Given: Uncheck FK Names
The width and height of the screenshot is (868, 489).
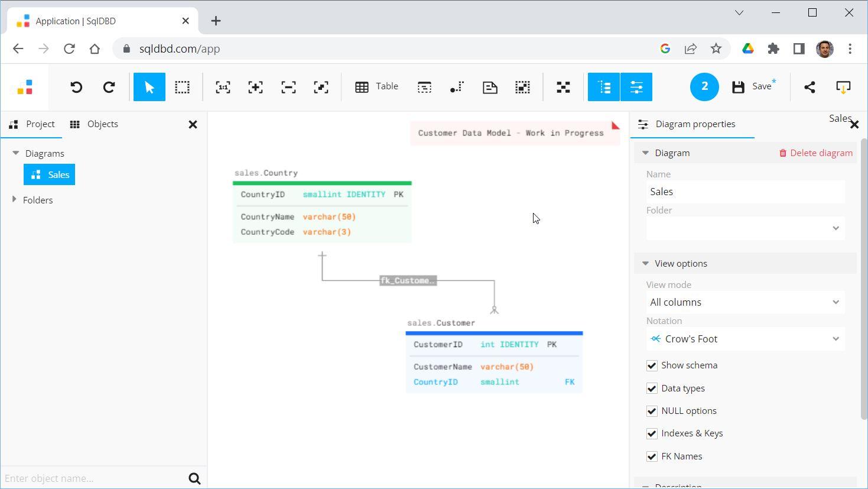Looking at the screenshot, I should point(652,456).
